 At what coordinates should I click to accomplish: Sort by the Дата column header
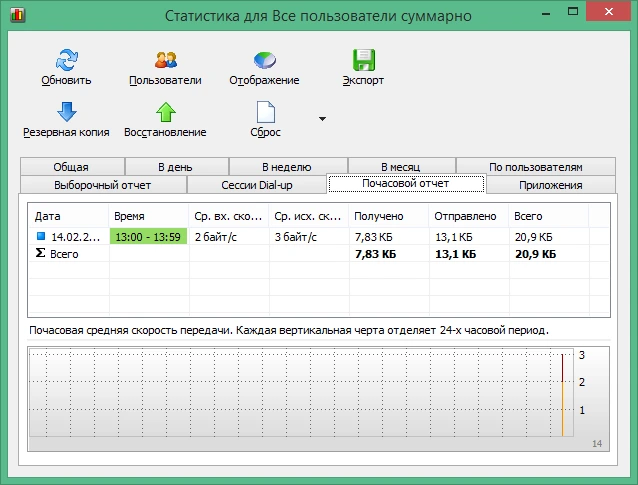tap(68, 216)
